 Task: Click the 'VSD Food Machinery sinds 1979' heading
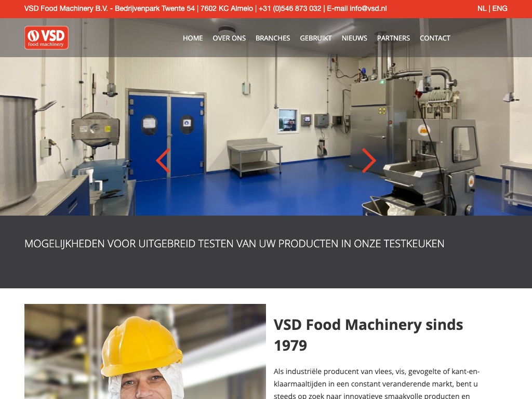(x=368, y=335)
